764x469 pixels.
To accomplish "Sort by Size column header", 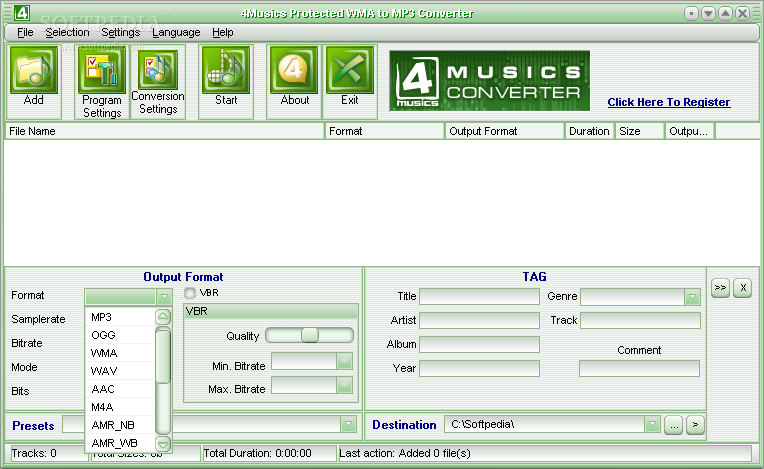I will (639, 131).
